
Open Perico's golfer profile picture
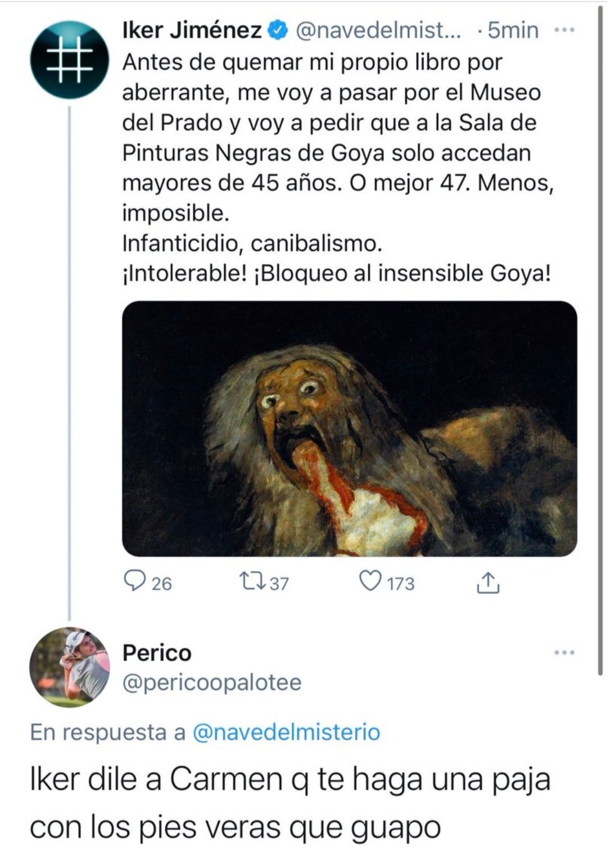point(69,667)
